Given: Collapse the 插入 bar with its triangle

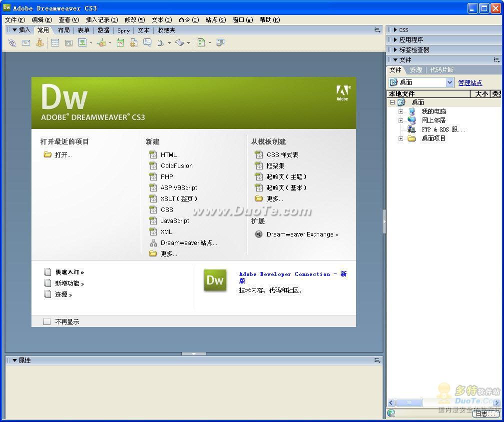Looking at the screenshot, I should pyautogui.click(x=15, y=30).
